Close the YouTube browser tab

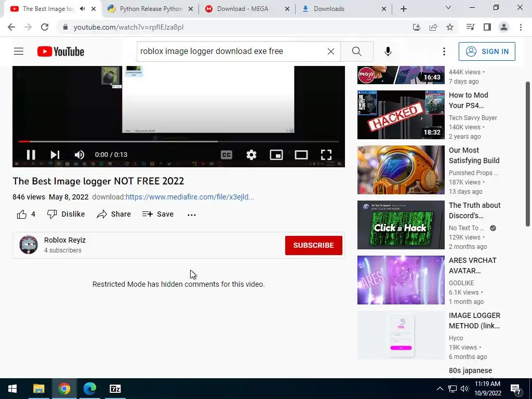(94, 9)
